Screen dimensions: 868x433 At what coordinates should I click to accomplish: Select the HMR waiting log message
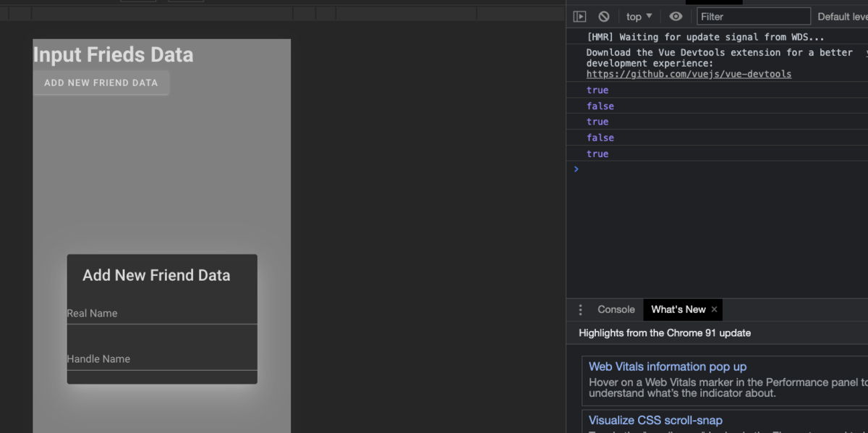click(705, 37)
